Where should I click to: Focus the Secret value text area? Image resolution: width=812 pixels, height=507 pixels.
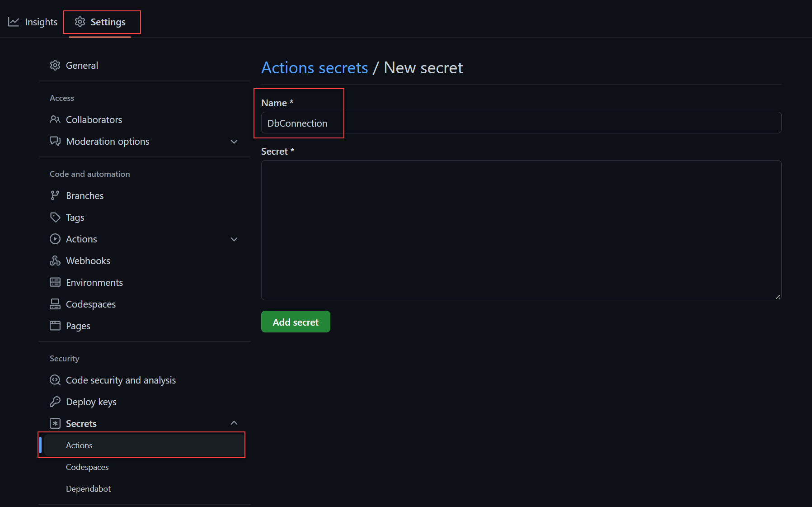click(521, 230)
